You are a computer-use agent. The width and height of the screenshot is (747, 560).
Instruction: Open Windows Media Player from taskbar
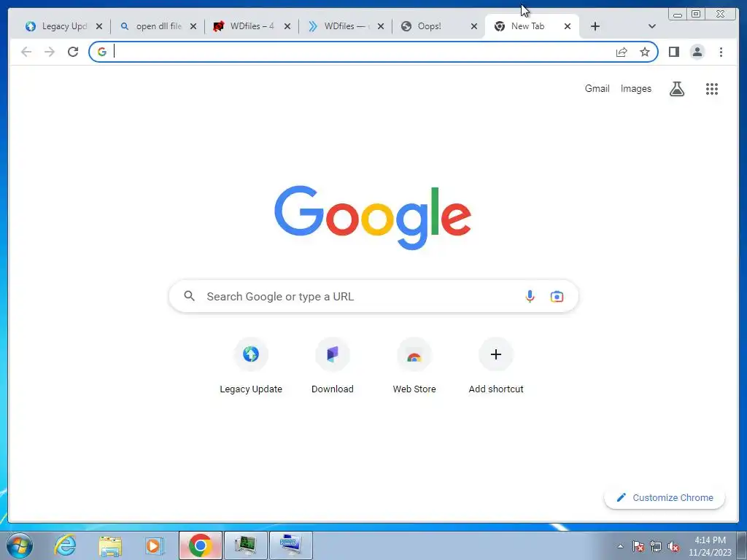[154, 545]
